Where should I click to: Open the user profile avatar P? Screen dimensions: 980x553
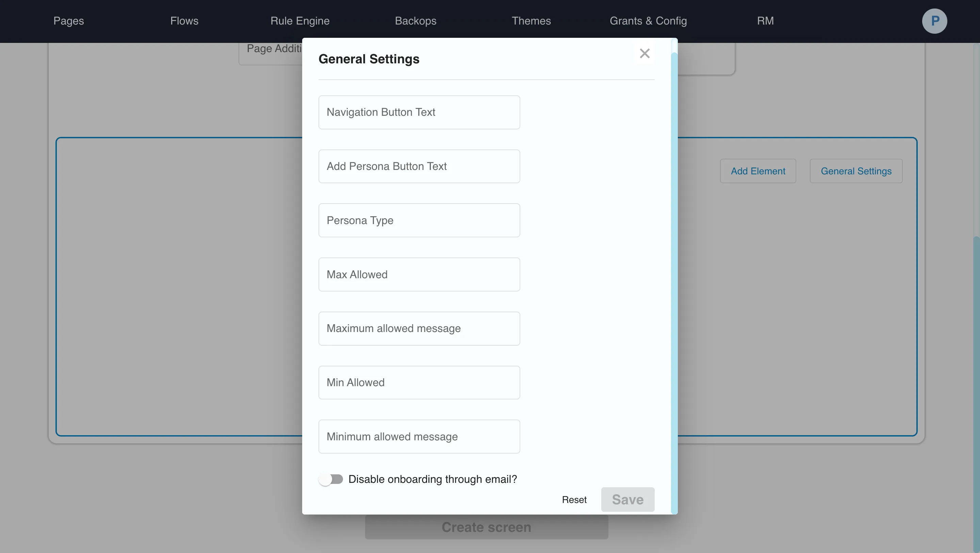point(934,21)
